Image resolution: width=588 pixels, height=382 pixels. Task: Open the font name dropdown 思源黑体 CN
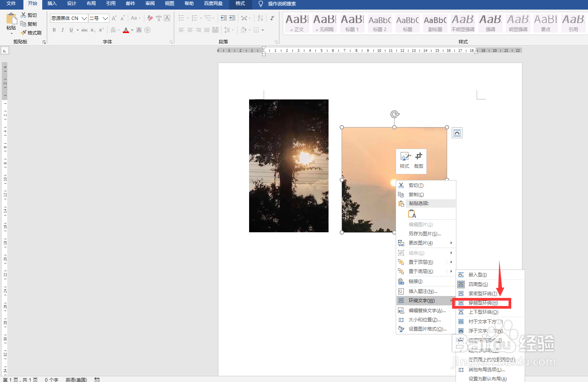[x=84, y=18]
